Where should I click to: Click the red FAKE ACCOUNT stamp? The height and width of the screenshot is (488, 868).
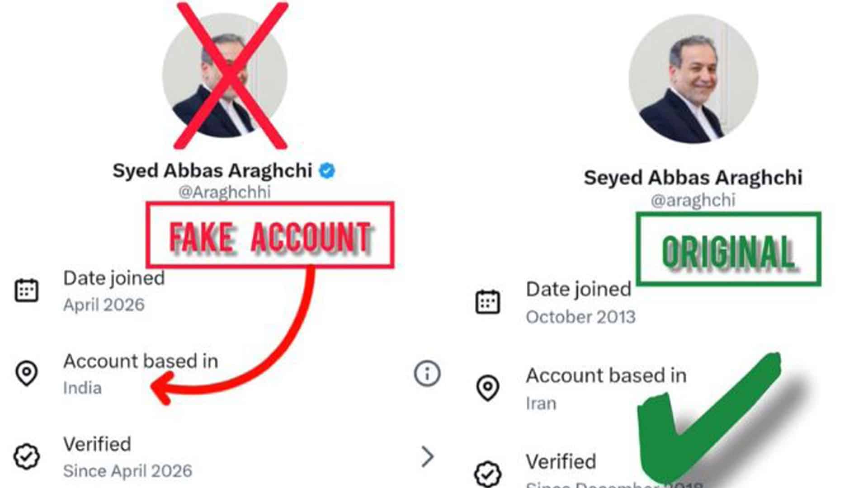(270, 235)
